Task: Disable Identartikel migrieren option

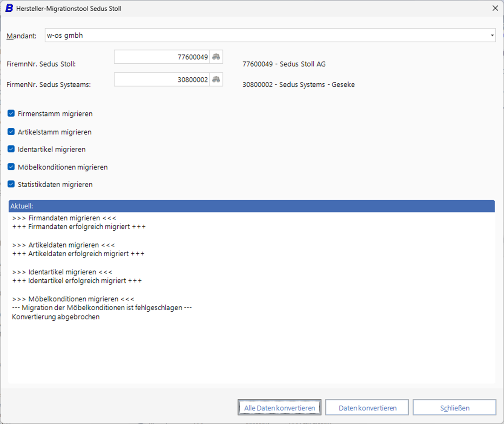Action: point(11,149)
